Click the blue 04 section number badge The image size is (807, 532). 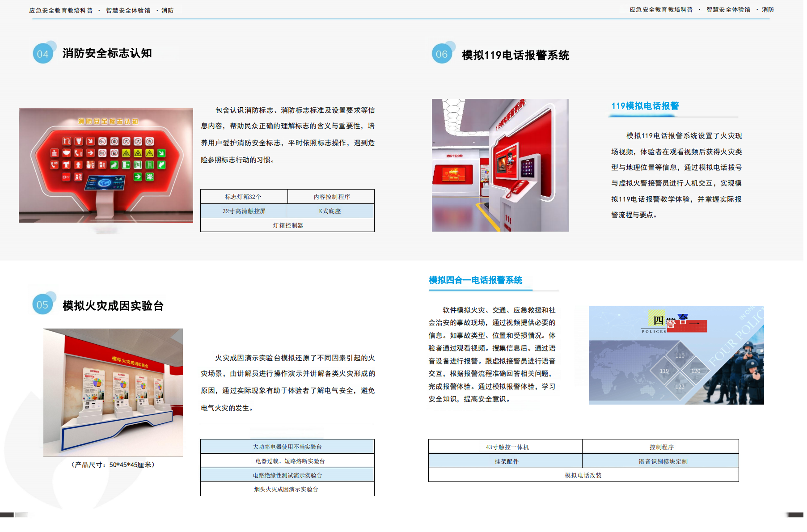(x=43, y=54)
